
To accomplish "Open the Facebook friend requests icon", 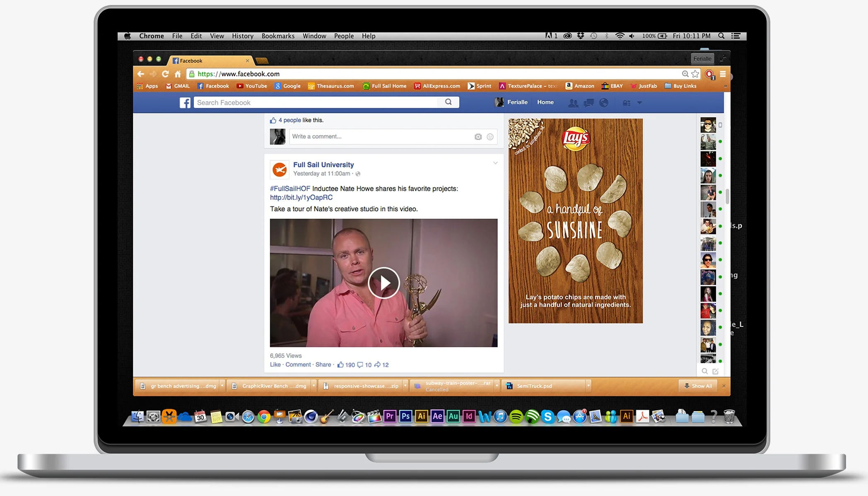I will [x=573, y=103].
